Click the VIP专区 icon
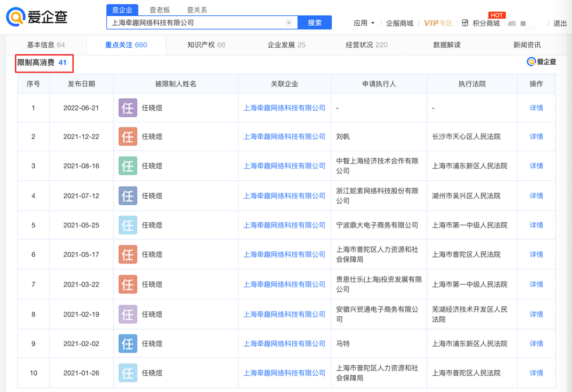 437,23
